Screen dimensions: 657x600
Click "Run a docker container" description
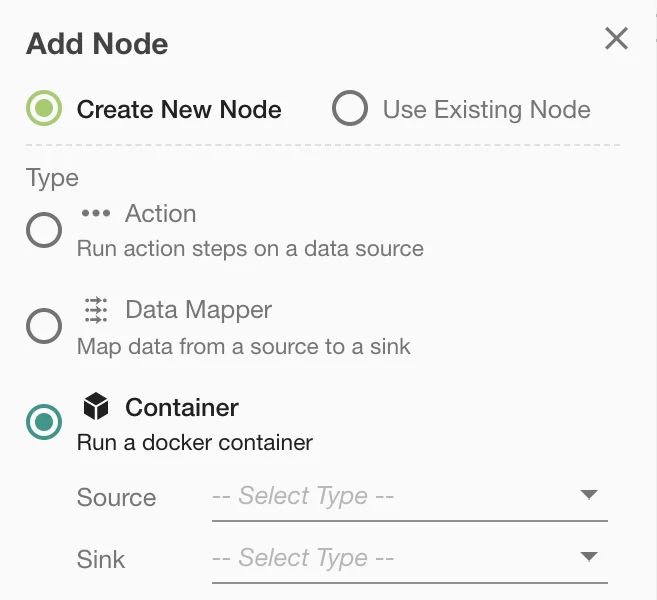(195, 442)
